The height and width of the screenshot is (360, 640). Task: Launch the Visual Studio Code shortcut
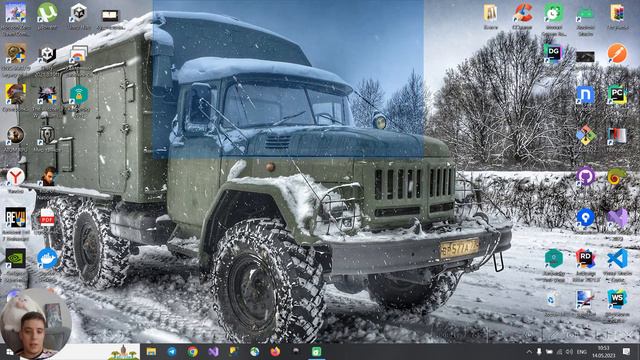click(617, 258)
